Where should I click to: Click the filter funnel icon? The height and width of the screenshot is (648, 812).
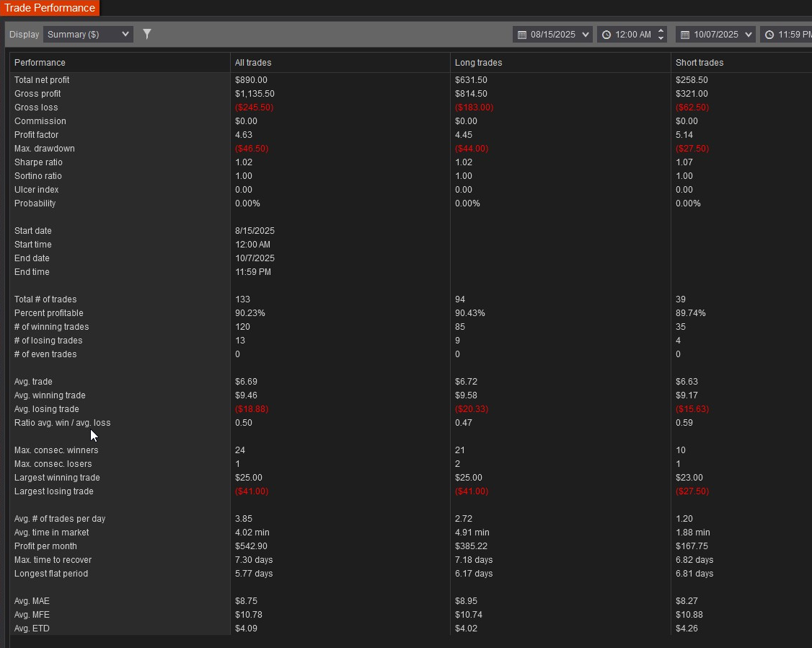click(147, 34)
